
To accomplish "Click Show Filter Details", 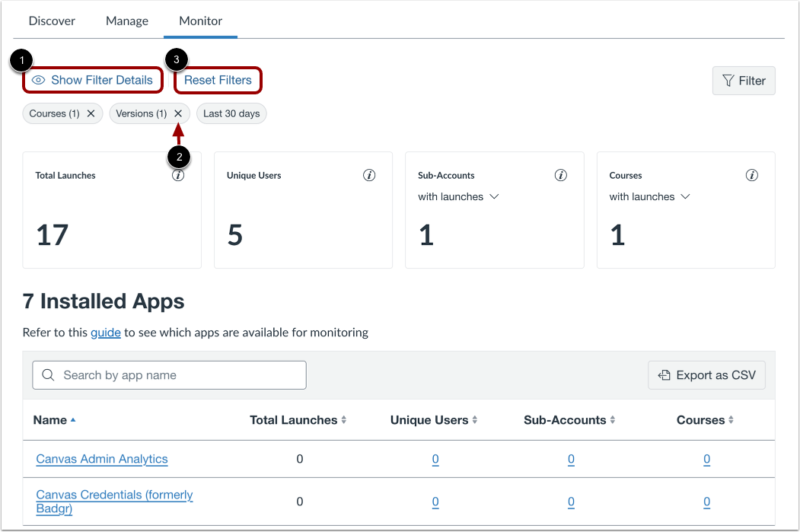I will click(x=92, y=80).
